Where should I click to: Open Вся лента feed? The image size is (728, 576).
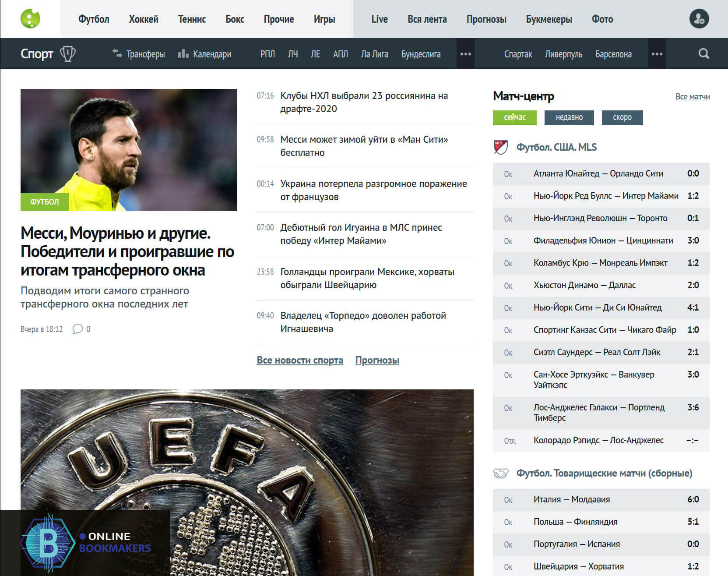click(427, 19)
